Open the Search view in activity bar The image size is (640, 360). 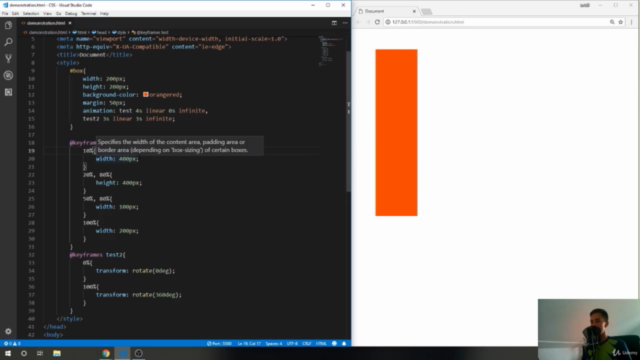8,42
